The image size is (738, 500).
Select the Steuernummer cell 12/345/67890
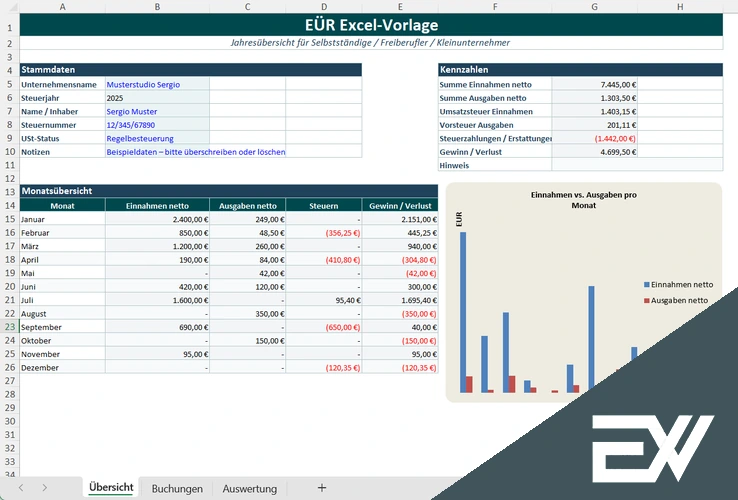tap(157, 125)
